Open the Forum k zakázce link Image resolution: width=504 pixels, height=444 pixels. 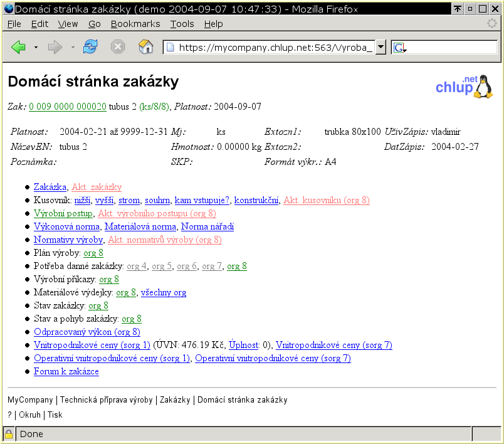[x=66, y=371]
